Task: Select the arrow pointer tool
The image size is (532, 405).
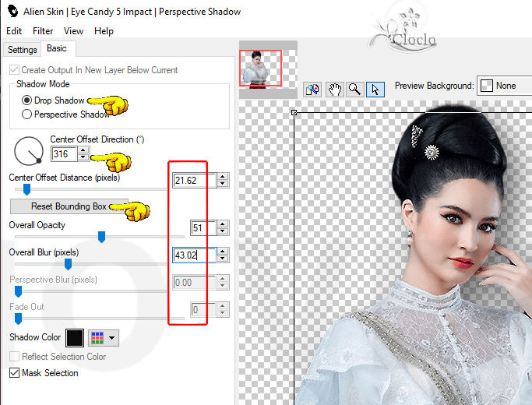Action: point(375,89)
